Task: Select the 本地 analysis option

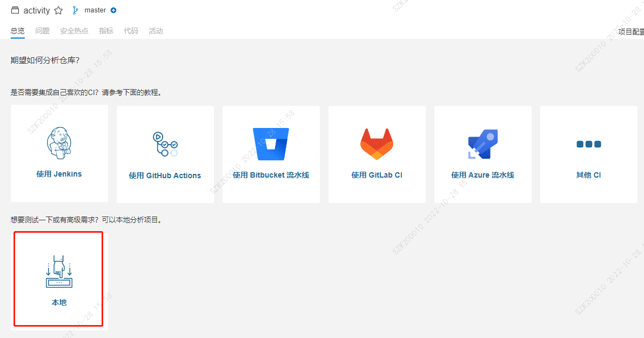Action: point(59,302)
